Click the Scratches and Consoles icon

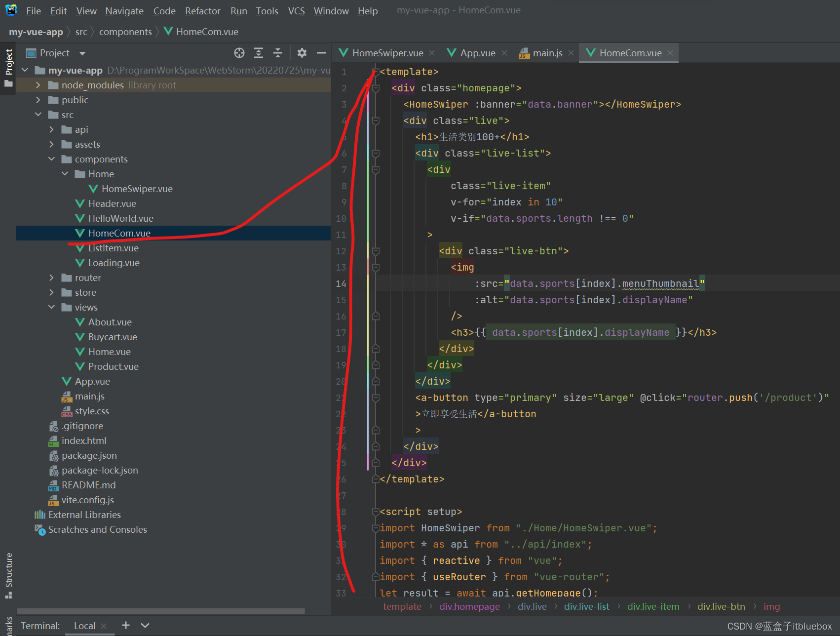40,529
